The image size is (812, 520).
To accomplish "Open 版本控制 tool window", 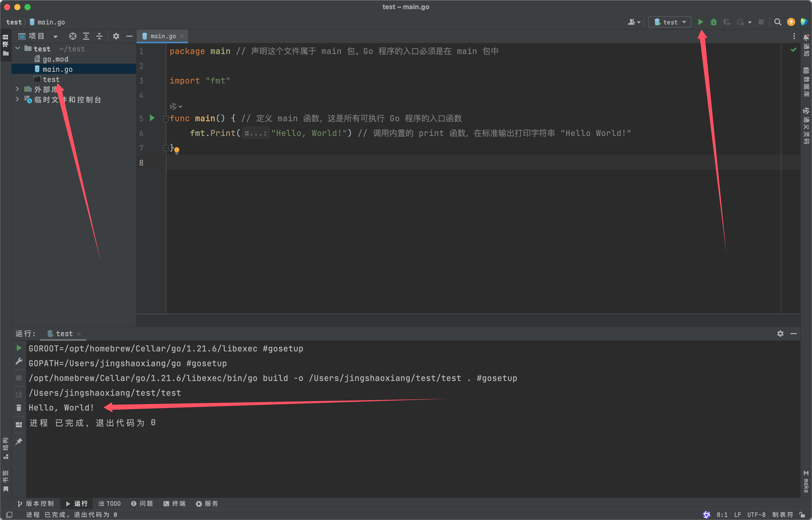I will (35, 503).
